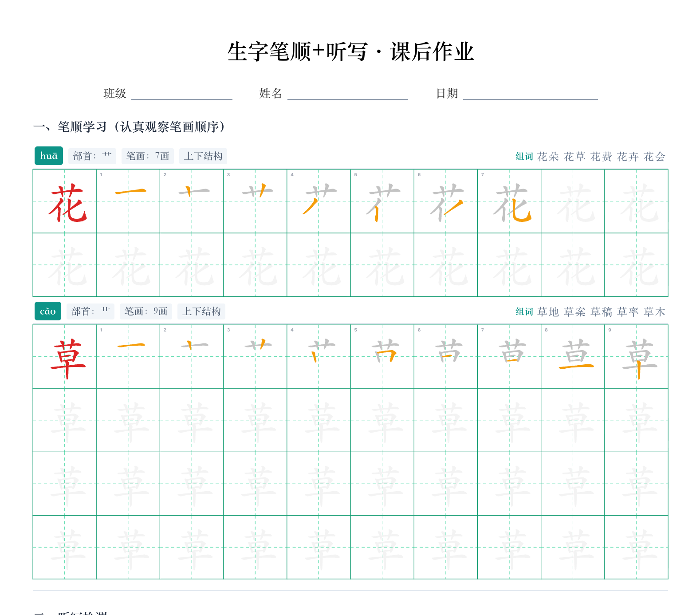The image size is (700, 615).
Task: Click stroke step 4 of 草
Action: point(319,357)
